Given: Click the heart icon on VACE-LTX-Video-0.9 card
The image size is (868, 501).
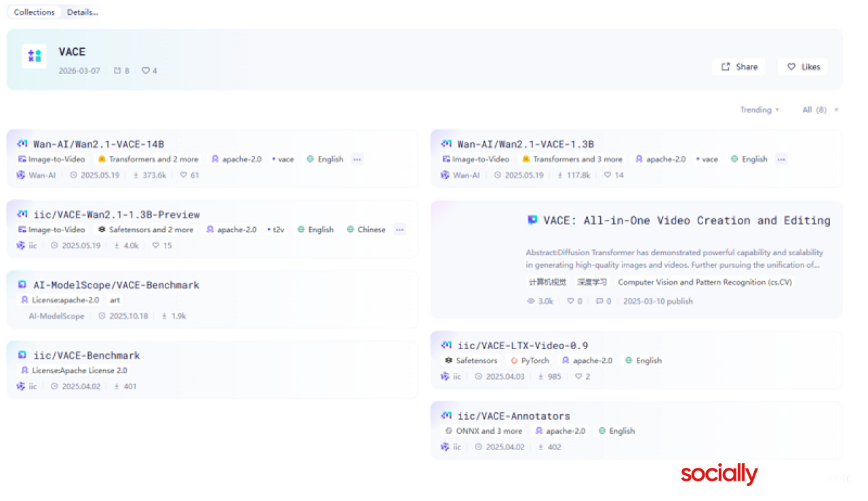Looking at the screenshot, I should click(x=578, y=376).
